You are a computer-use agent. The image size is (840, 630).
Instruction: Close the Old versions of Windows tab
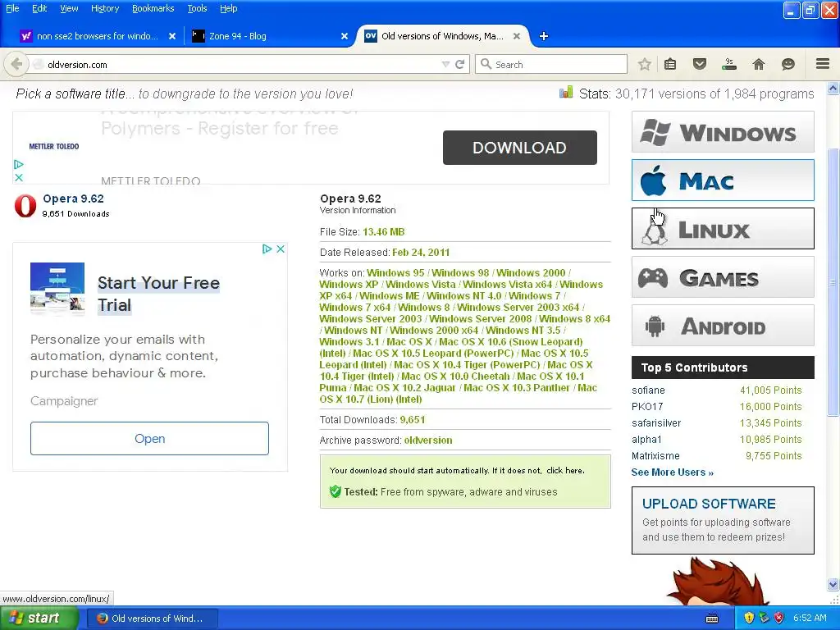click(x=517, y=36)
